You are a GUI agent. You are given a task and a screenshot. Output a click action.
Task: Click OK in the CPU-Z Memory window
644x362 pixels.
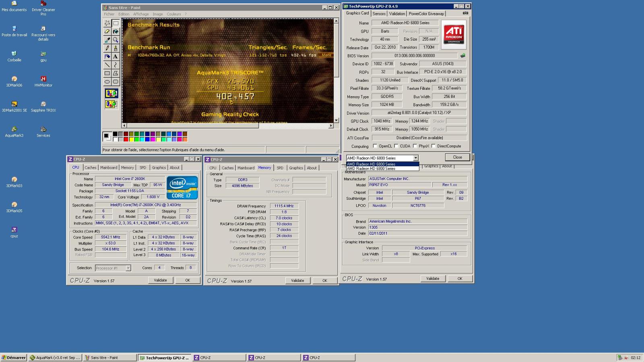324,281
